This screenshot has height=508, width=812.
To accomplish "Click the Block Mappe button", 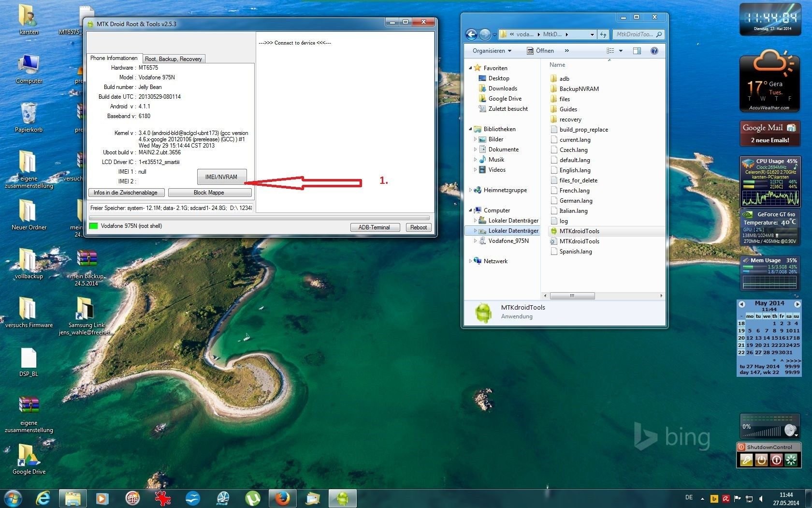I will 209,193.
